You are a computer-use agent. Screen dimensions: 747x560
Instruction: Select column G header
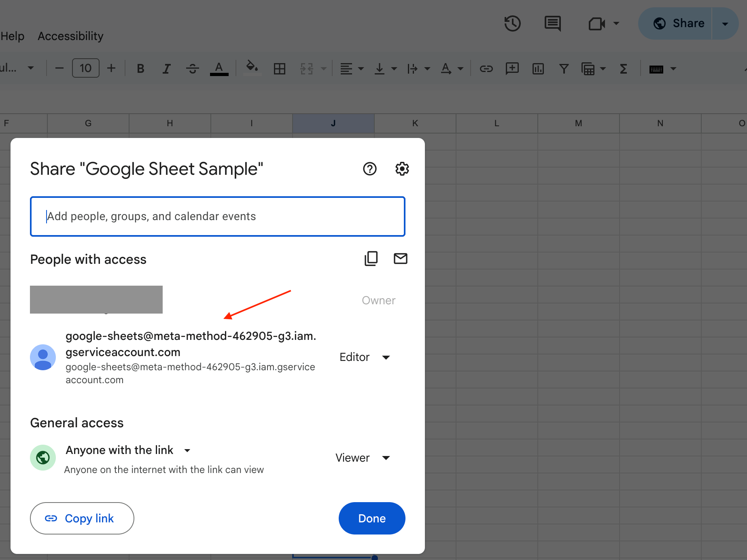point(88,123)
